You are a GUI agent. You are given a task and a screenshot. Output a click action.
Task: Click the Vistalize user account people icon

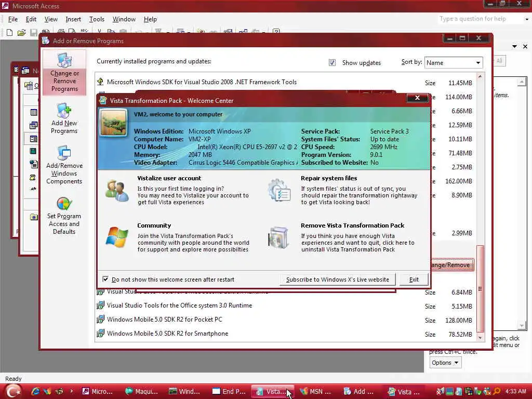[117, 191]
